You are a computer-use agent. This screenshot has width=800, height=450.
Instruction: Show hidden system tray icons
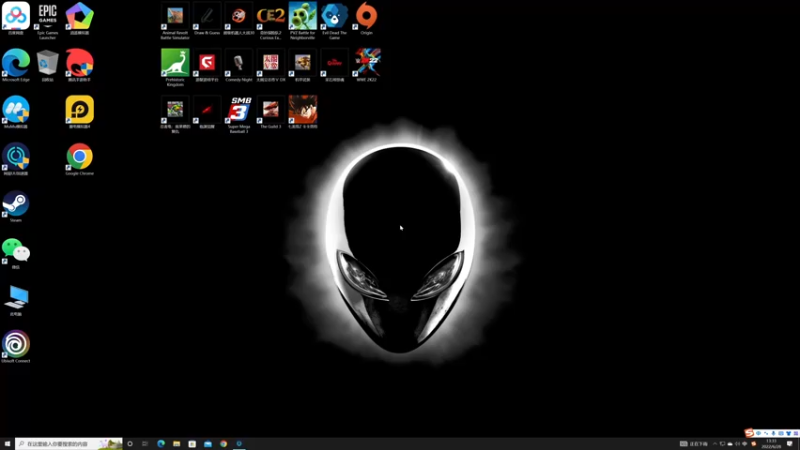pos(715,444)
